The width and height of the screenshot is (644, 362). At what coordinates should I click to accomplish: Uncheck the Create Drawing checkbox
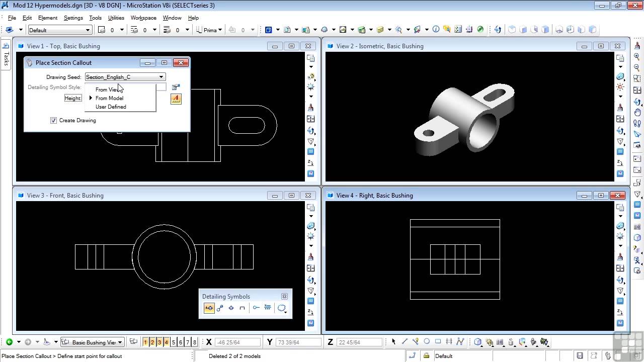[x=53, y=121]
